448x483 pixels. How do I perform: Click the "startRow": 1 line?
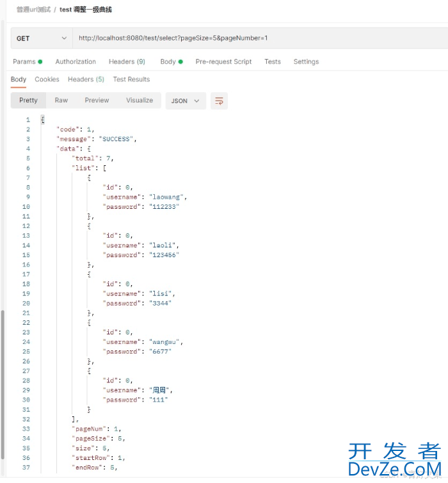[x=99, y=458]
